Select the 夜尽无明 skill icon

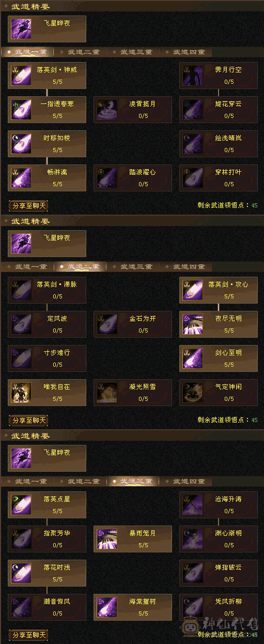click(x=193, y=324)
